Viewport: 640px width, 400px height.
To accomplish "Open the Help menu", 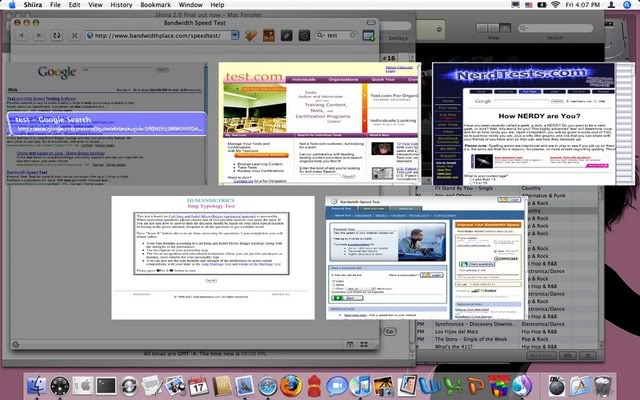I will (x=217, y=5).
